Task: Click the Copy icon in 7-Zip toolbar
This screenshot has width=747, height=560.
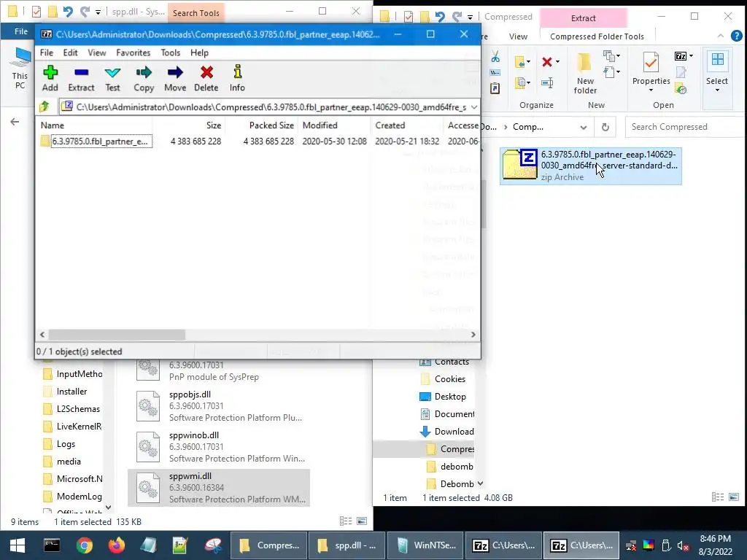Action: [x=144, y=79]
